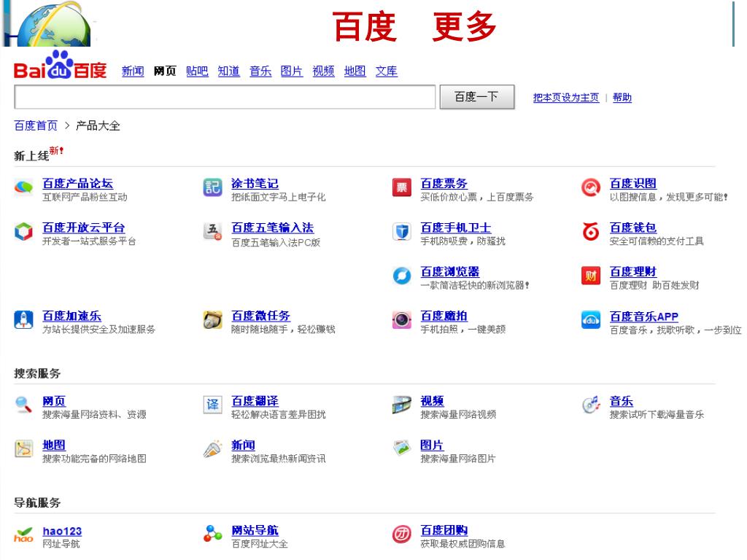The image size is (747, 560).
Task: Click the red 百度票务 ticket icon
Action: [402, 187]
